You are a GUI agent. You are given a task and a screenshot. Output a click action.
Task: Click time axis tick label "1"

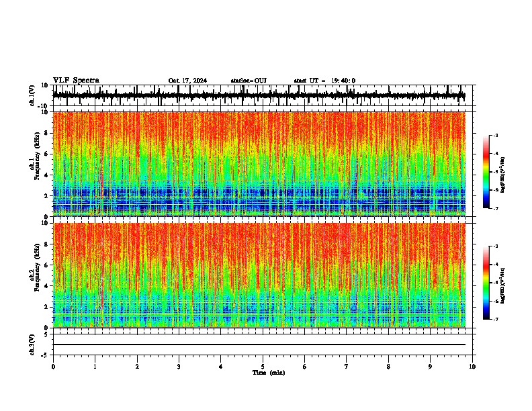pos(95,367)
